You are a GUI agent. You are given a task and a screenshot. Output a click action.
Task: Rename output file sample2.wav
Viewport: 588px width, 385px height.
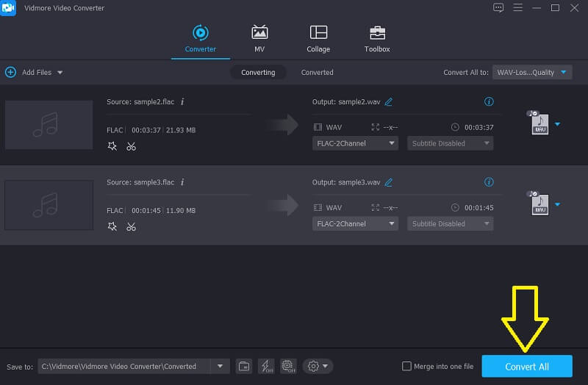point(389,101)
